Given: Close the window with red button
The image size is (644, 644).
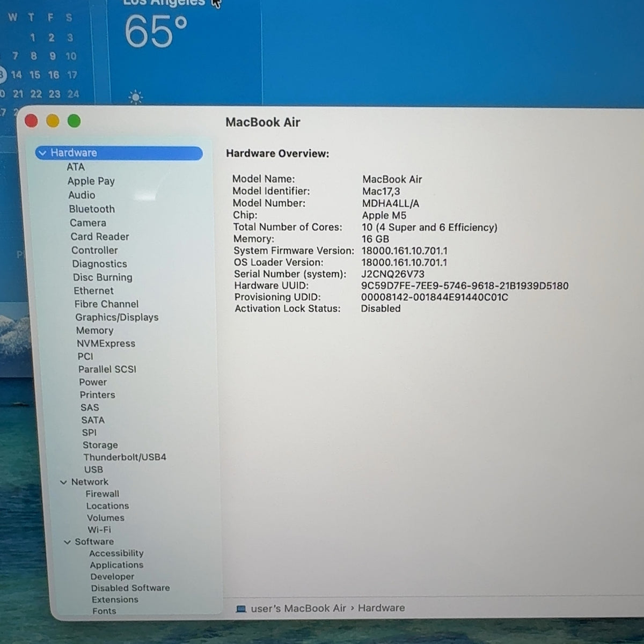Looking at the screenshot, I should pyautogui.click(x=31, y=121).
